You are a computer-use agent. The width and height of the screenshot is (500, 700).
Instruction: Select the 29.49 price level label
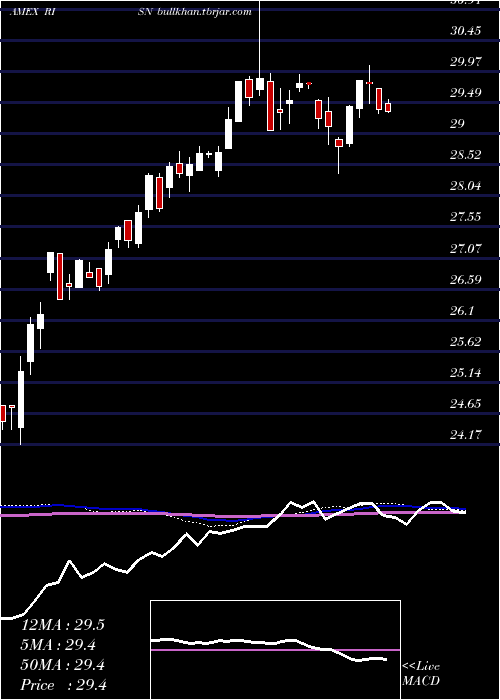pyautogui.click(x=466, y=93)
